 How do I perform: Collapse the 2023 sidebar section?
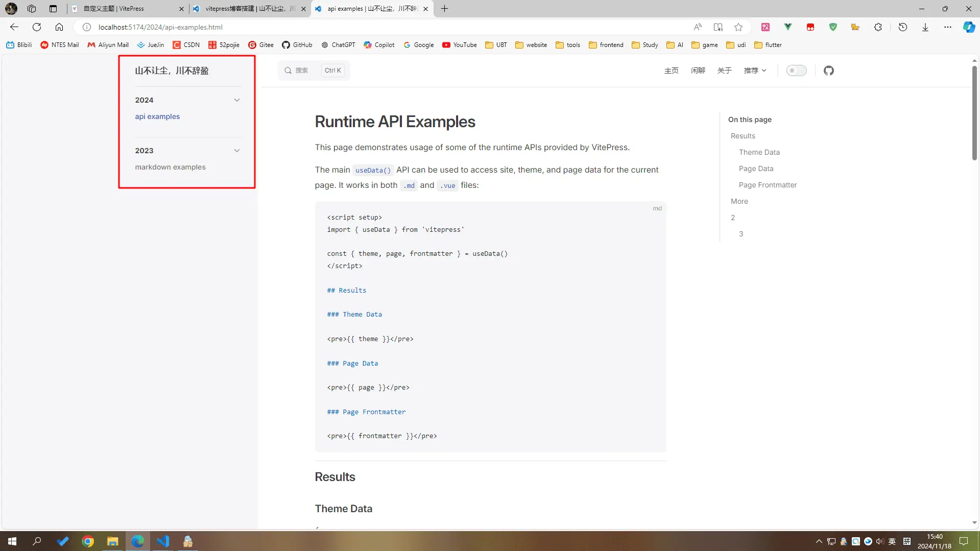(236, 151)
